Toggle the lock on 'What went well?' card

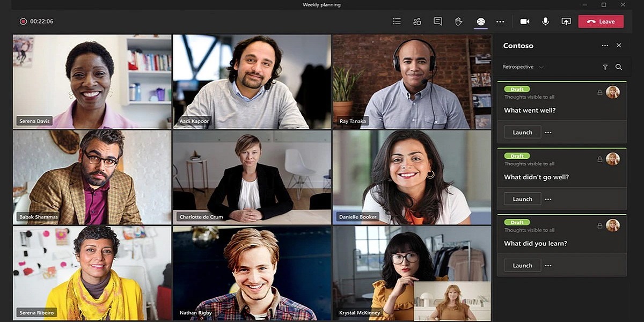coord(599,93)
